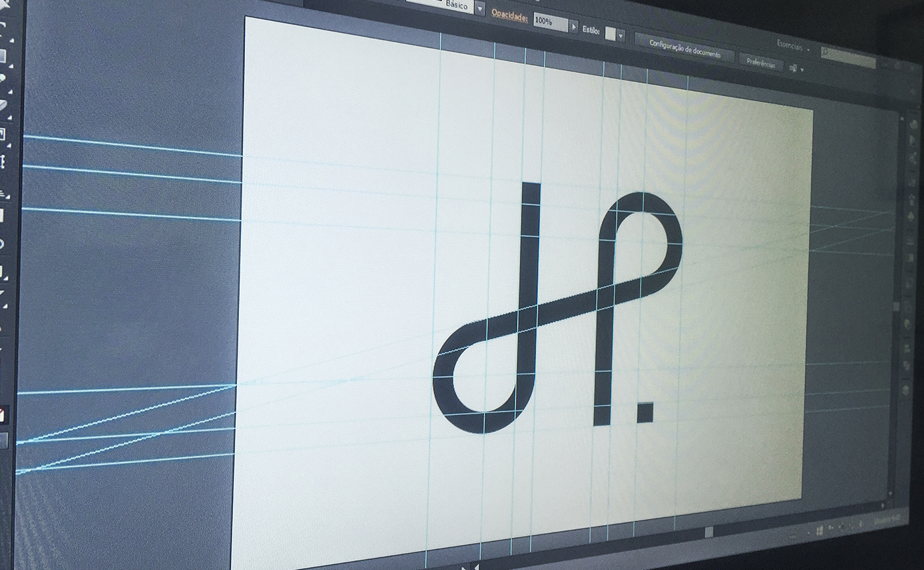The height and width of the screenshot is (570, 924).
Task: Click the Estilo graphic style swatch
Action: pos(610,33)
